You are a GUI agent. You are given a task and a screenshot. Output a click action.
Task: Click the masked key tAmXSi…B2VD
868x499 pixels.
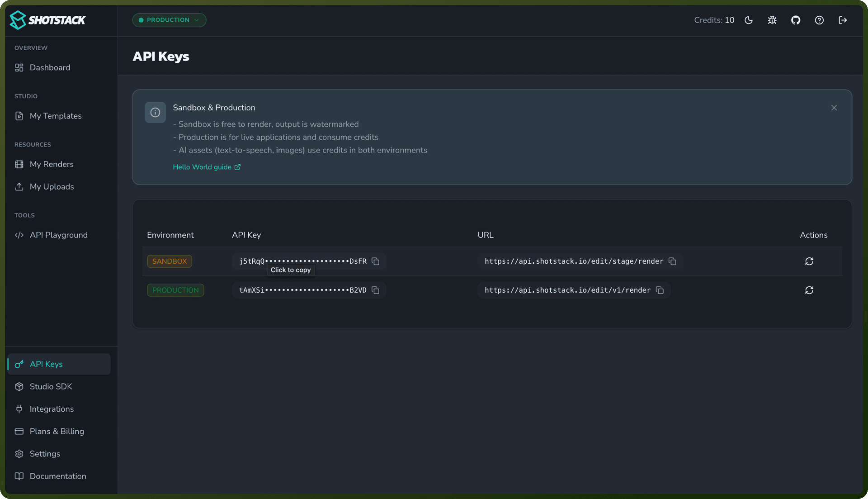302,290
